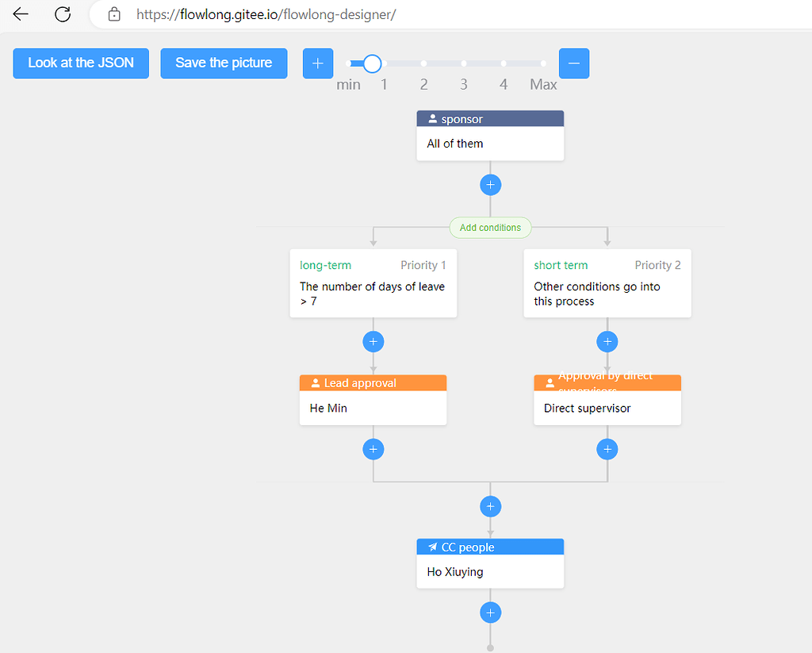Click the plus icon below long-term branch
Image resolution: width=812 pixels, height=653 pixels.
pyautogui.click(x=373, y=341)
